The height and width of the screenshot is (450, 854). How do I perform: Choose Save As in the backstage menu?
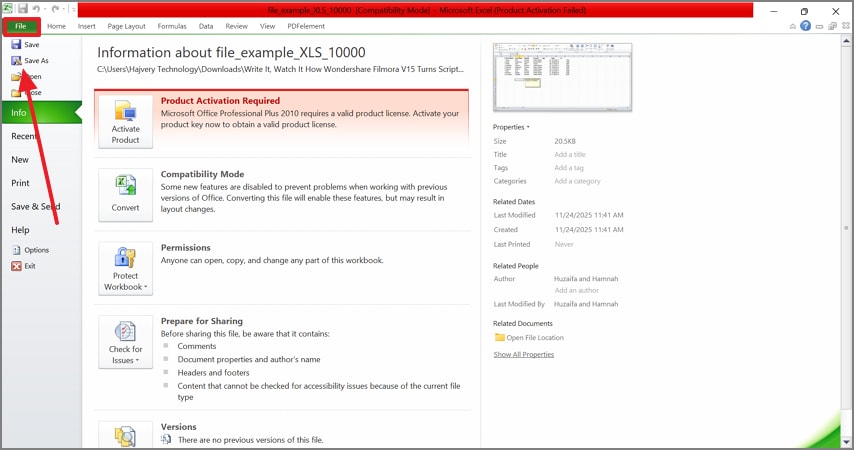click(30, 60)
